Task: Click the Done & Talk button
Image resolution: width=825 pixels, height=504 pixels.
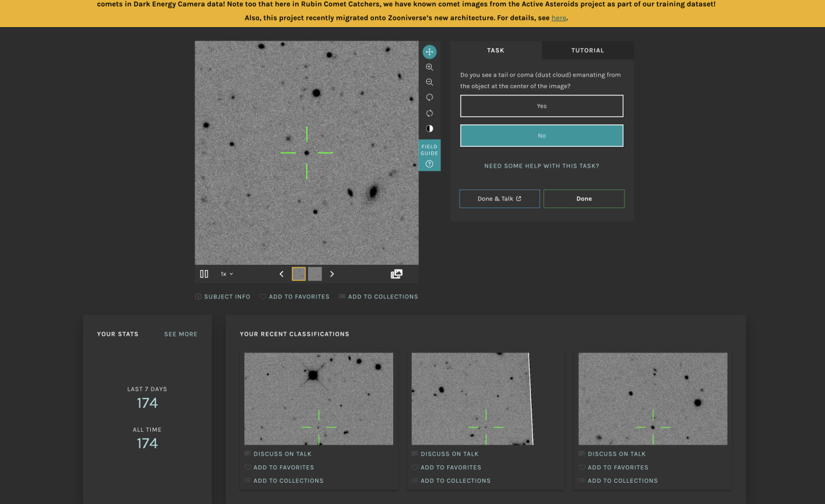Action: pyautogui.click(x=500, y=199)
